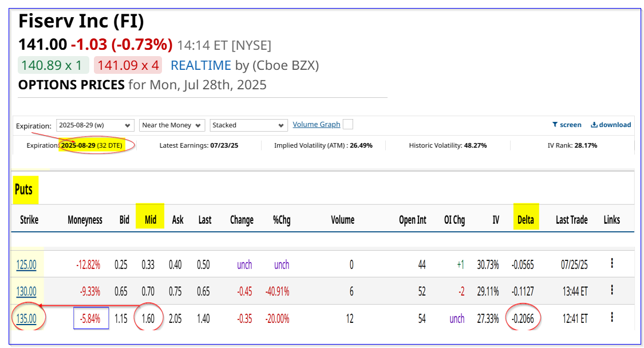Click the 07/25/25 last trade cell
Viewport: 644px width, 348px height.
[574, 264]
